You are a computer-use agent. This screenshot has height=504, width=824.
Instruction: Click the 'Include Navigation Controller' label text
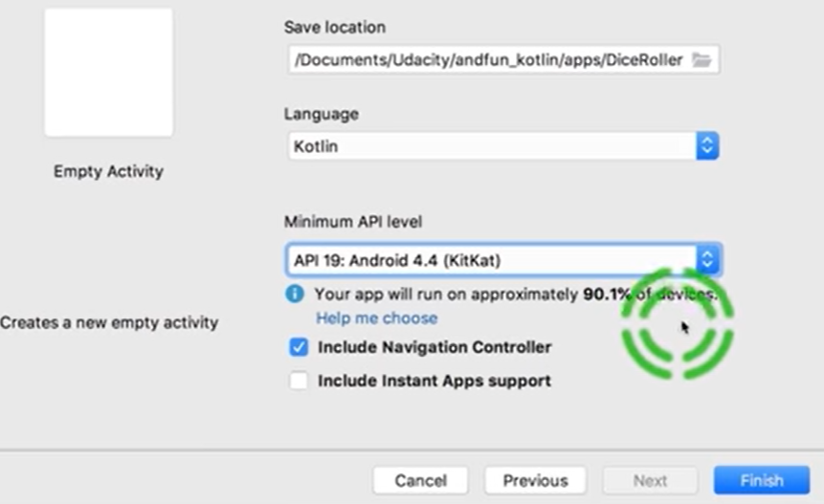pyautogui.click(x=434, y=347)
